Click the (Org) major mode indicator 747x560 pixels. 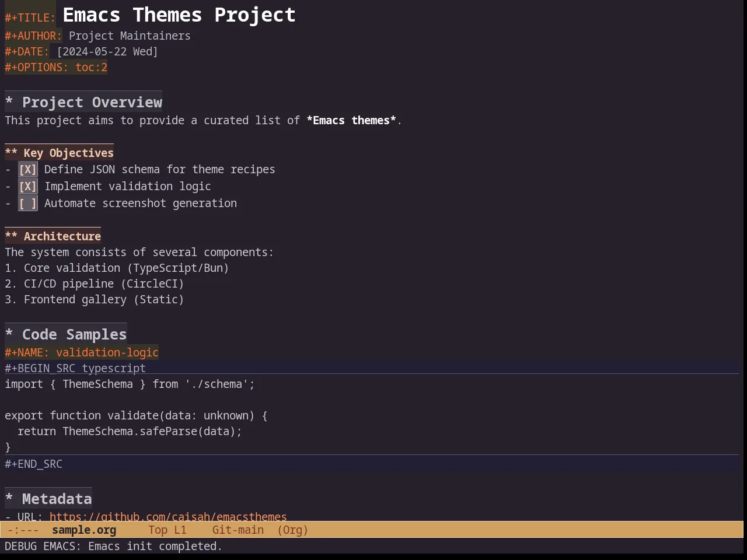pyautogui.click(x=293, y=530)
